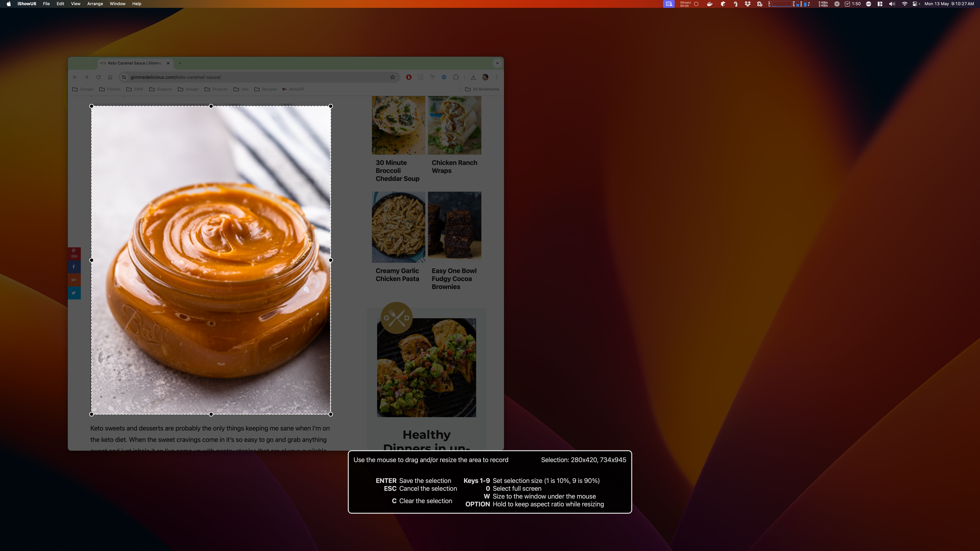Open Control Center from menu bar
The height and width of the screenshot is (551, 980).
pos(915,4)
